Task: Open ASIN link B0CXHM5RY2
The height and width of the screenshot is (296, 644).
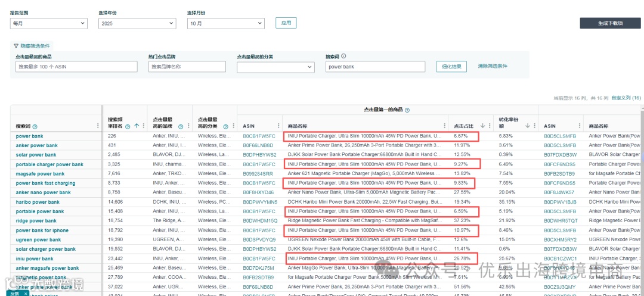Action: click(x=561, y=240)
